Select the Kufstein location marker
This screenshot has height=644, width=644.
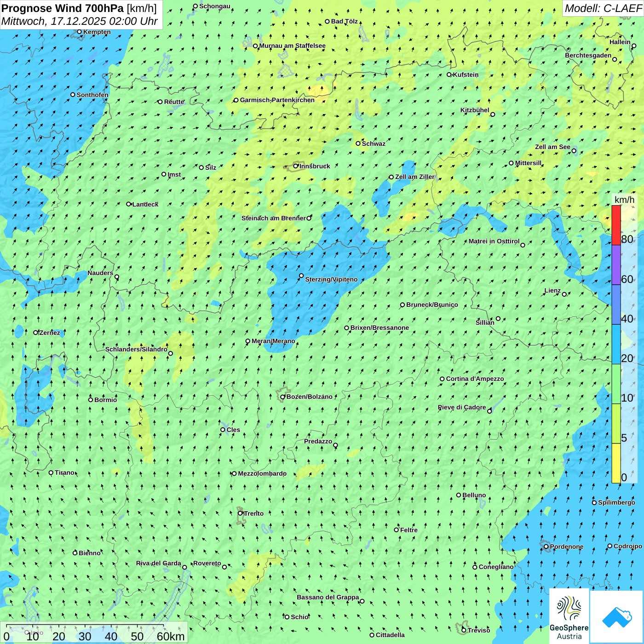coord(449,75)
